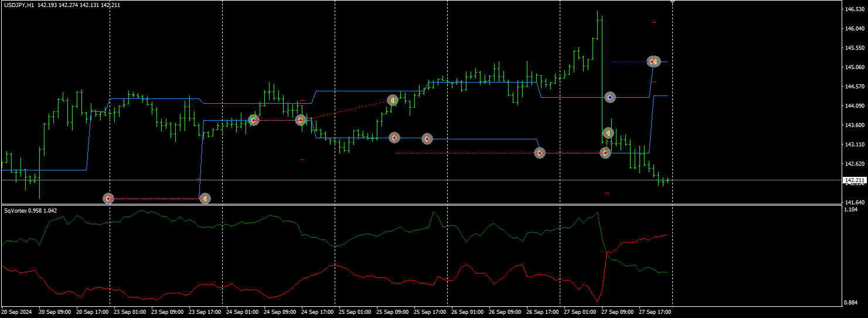
Task: Click the 143.110 price scale label
Action: [855, 145]
